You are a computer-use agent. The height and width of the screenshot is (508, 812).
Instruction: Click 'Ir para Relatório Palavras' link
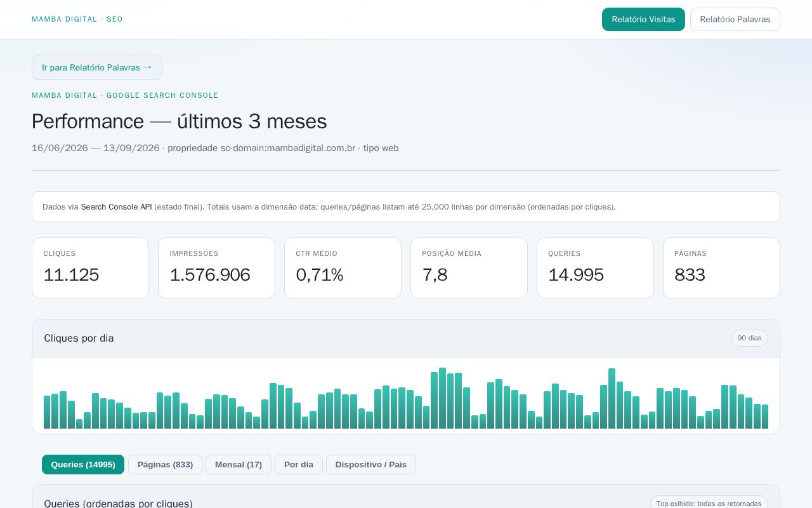coord(97,67)
